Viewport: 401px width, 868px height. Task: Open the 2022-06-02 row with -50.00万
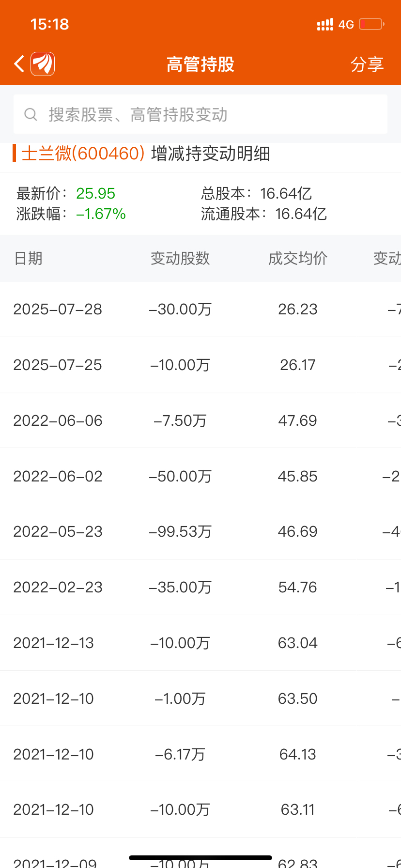point(200,476)
